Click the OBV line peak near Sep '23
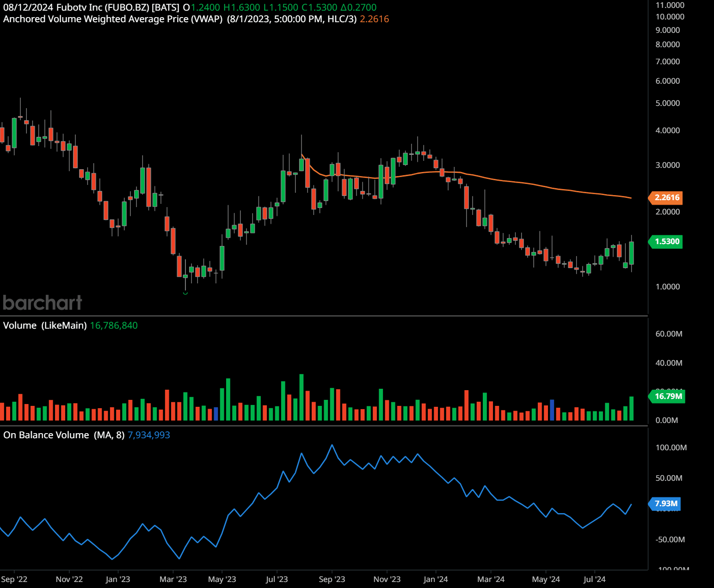Screen dimensions: 714x588 pos(332,446)
